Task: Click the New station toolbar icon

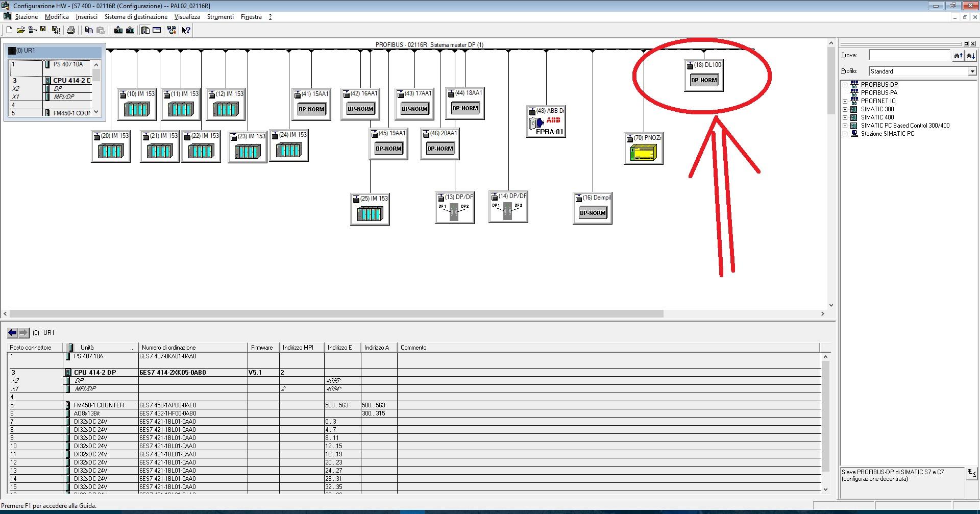Action: [9, 30]
